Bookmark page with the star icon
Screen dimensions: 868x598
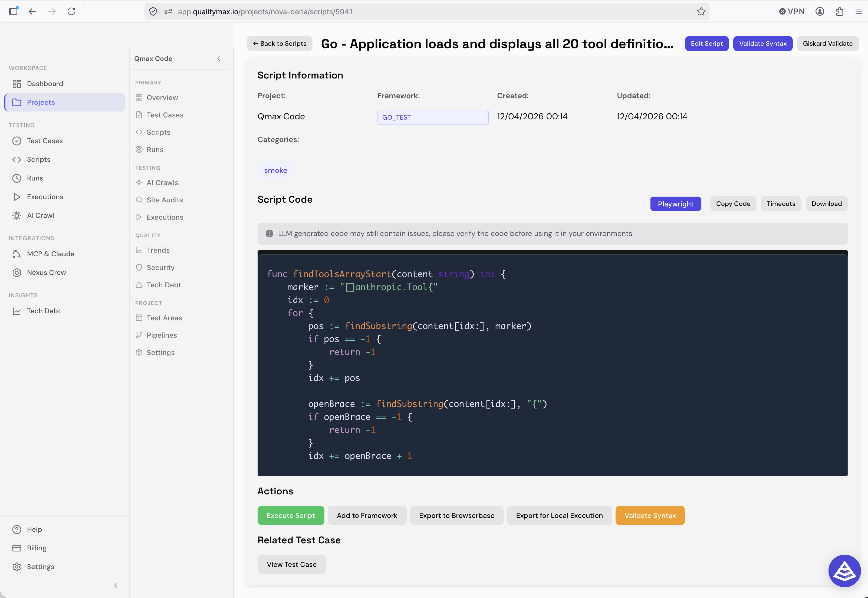point(701,12)
